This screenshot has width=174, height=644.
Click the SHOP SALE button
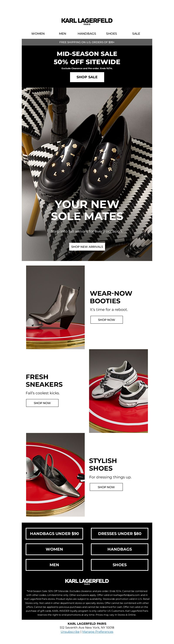[x=87, y=77]
